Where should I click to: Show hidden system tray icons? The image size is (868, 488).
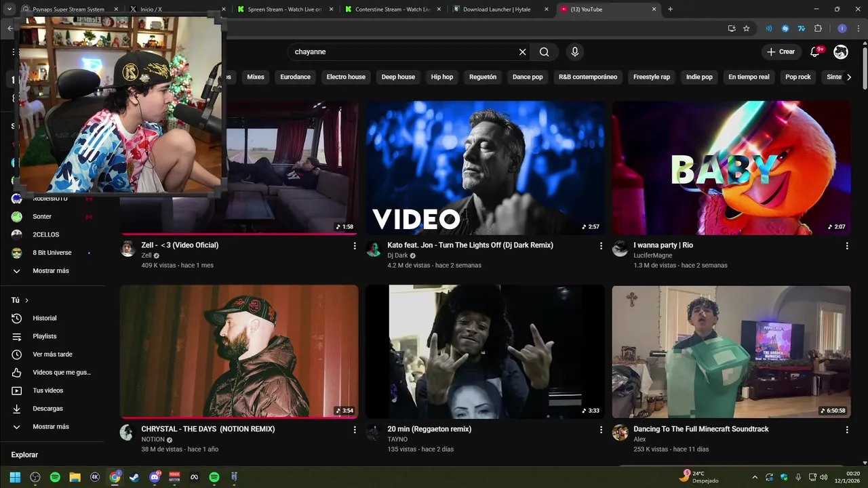coord(755,477)
